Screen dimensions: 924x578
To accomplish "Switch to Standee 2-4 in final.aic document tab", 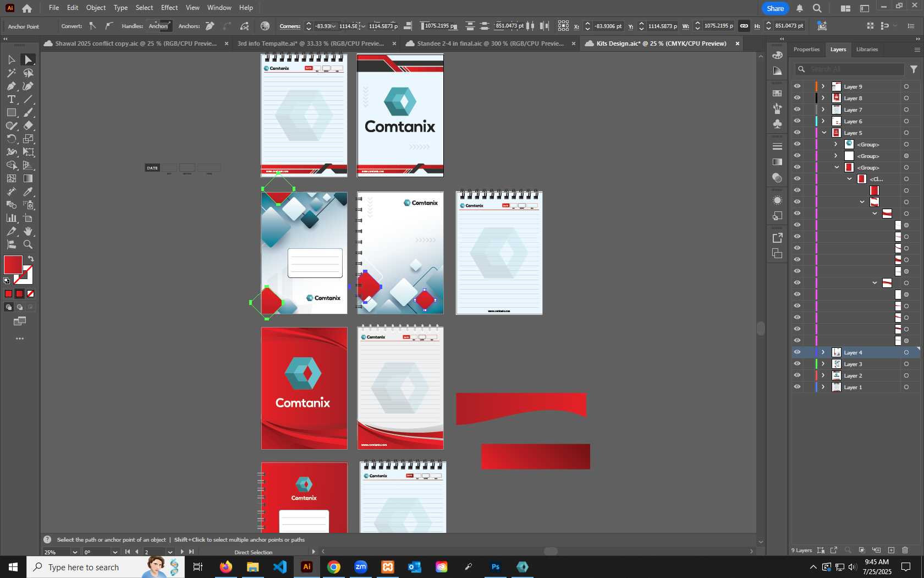I will [490, 43].
